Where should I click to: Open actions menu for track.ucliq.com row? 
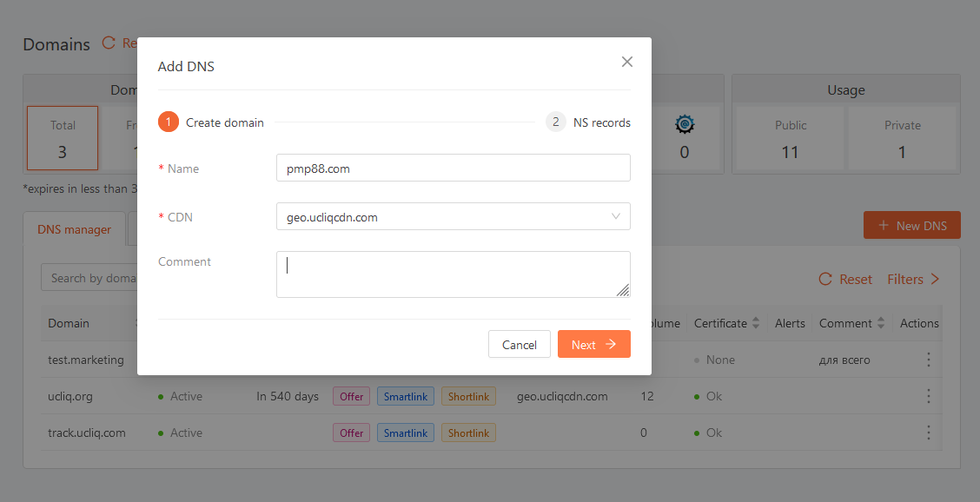[929, 433]
